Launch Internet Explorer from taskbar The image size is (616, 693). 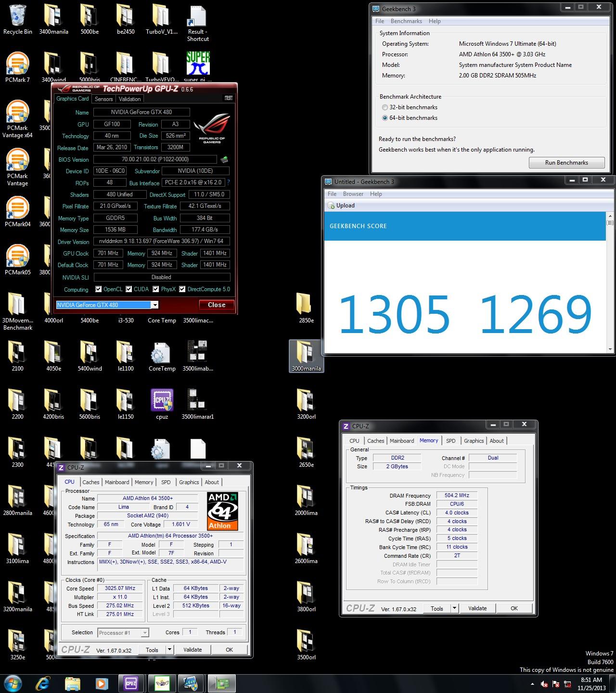click(43, 683)
